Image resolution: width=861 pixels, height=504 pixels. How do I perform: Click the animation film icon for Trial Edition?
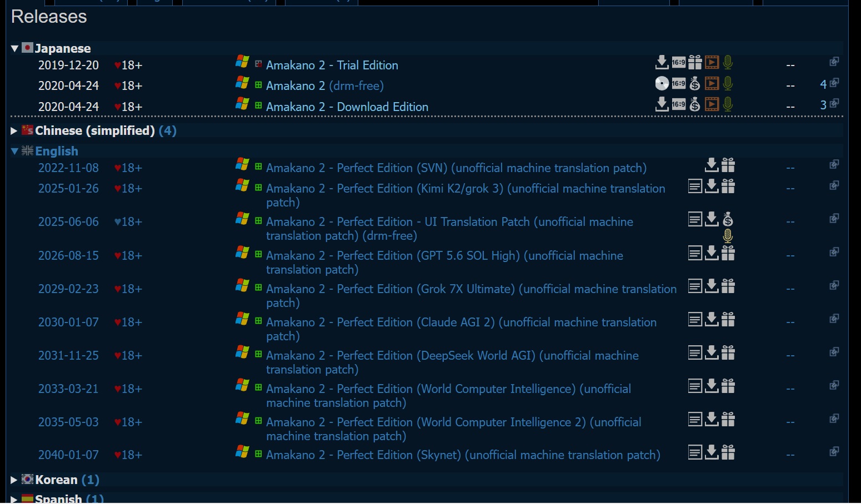pyautogui.click(x=712, y=62)
